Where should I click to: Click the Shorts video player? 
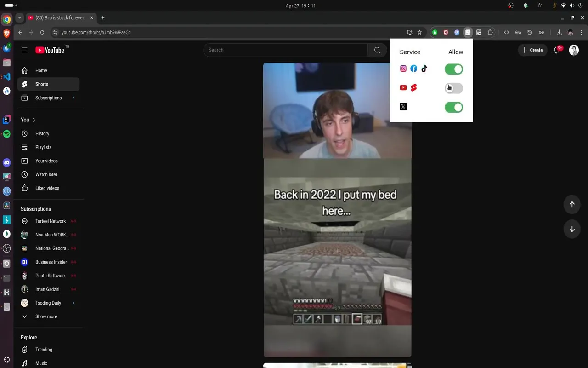[x=337, y=210]
